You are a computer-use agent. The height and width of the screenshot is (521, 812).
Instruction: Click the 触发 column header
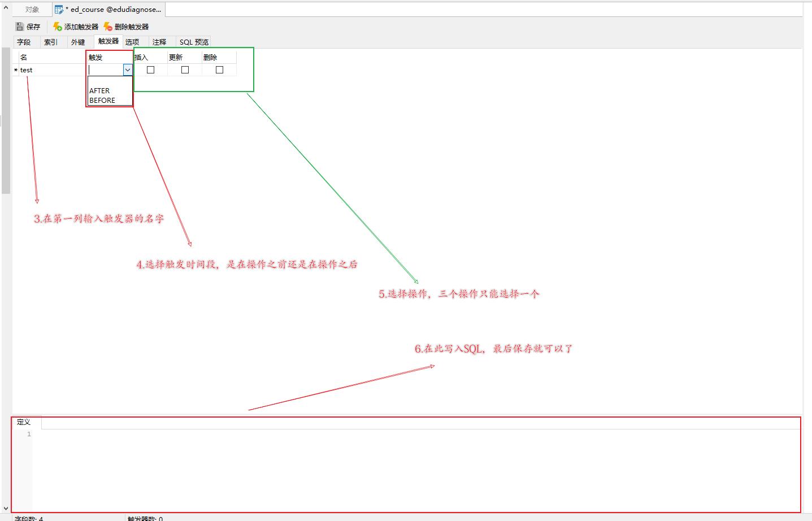[x=110, y=57]
